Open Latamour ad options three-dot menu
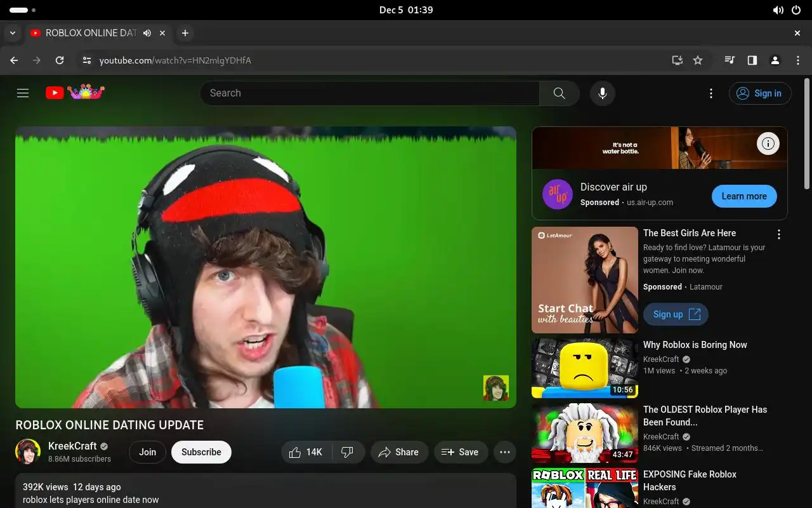 pos(779,234)
